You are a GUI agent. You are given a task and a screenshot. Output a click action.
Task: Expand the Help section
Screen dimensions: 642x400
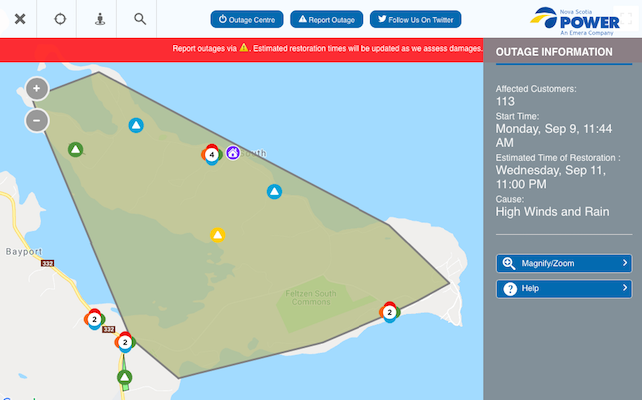pos(565,288)
